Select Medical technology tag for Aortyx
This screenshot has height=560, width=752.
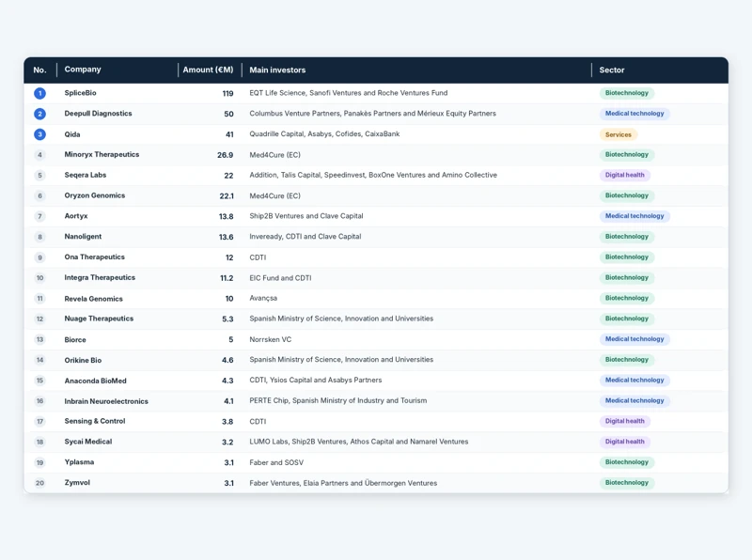click(634, 216)
